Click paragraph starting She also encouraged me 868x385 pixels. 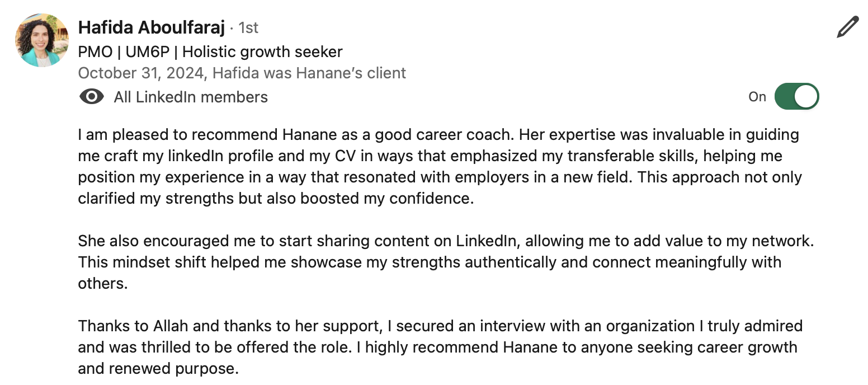point(446,262)
